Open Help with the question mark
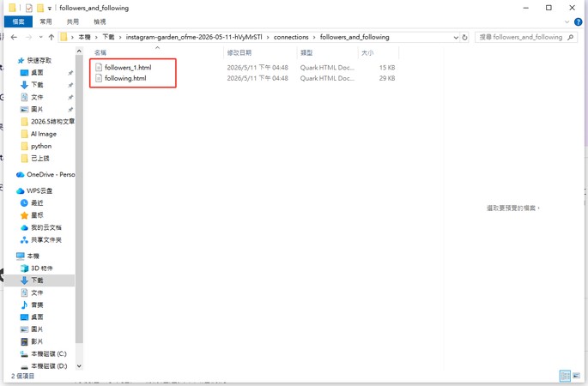The image size is (588, 386). 578,21
